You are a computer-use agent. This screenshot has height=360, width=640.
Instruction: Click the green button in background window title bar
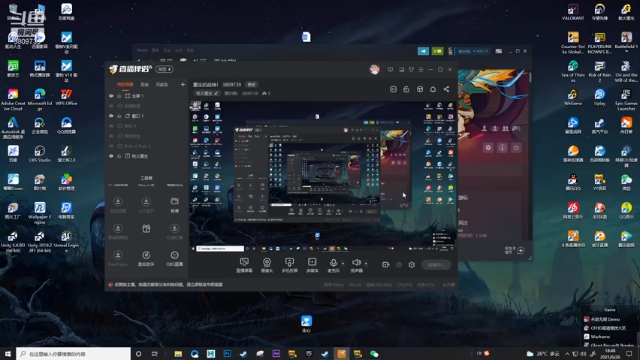click(438, 51)
